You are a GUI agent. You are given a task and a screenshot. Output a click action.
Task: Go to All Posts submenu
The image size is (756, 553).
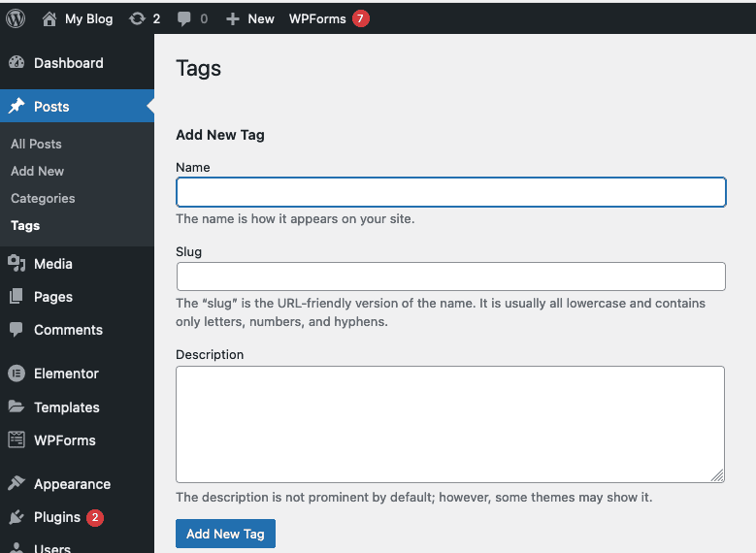pos(36,144)
